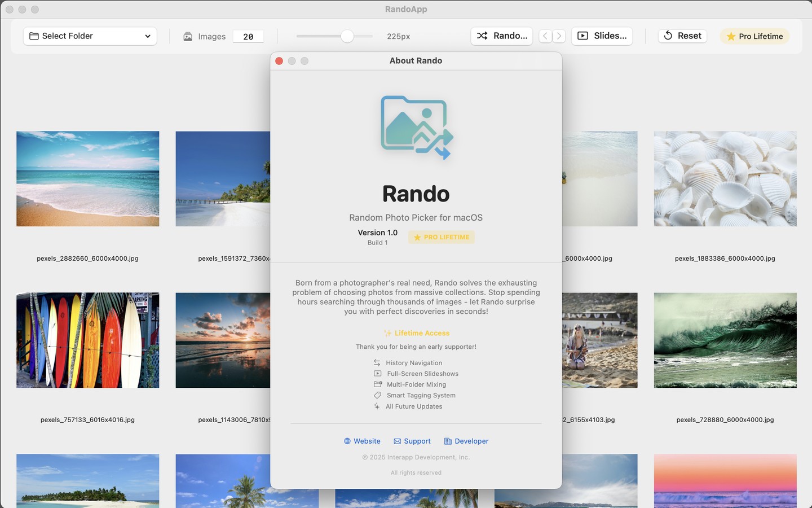Open the Support link

coord(412,441)
